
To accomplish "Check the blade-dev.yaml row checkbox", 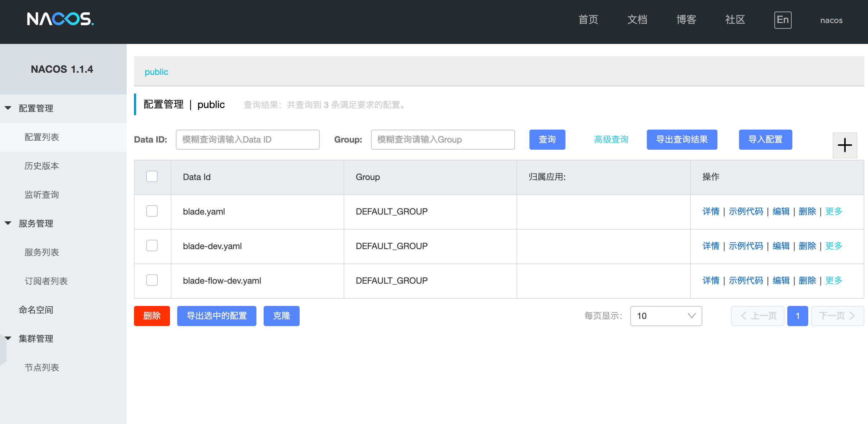I will coord(152,246).
